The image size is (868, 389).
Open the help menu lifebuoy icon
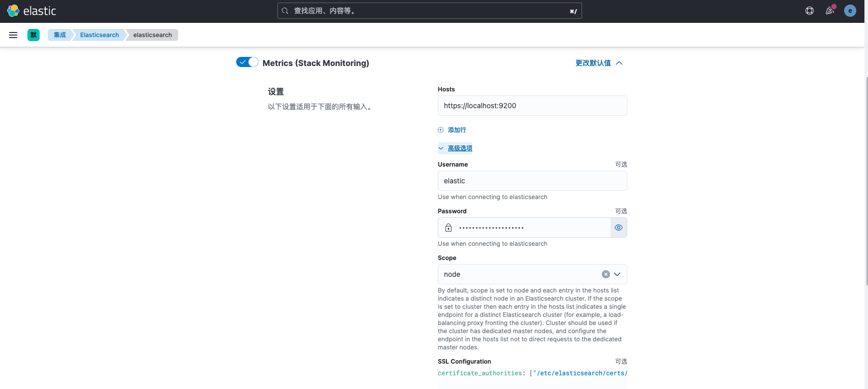click(810, 11)
